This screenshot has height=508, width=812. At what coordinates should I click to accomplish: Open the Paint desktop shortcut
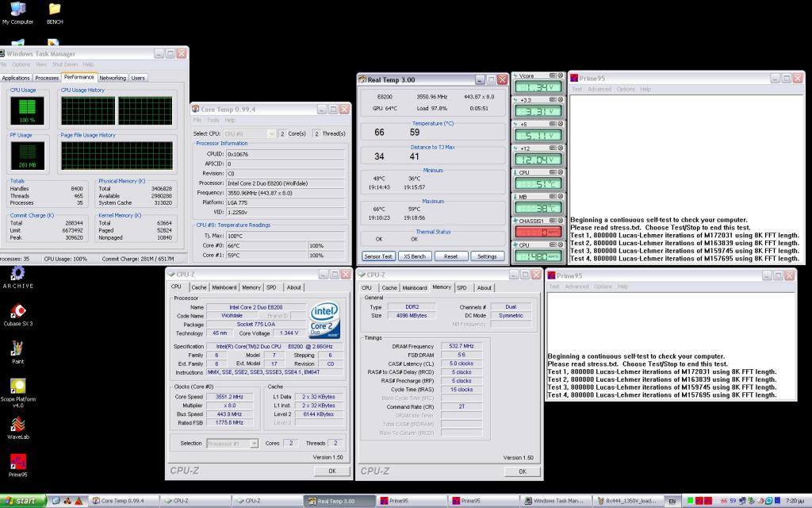[17, 352]
